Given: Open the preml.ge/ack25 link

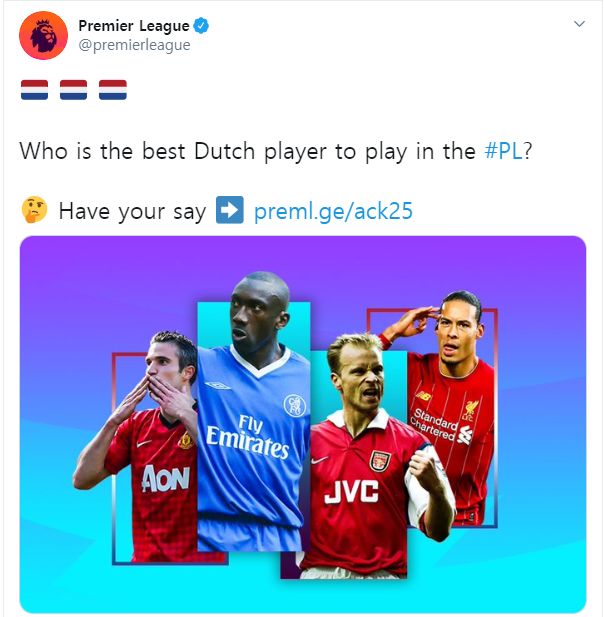Looking at the screenshot, I should [x=333, y=211].
